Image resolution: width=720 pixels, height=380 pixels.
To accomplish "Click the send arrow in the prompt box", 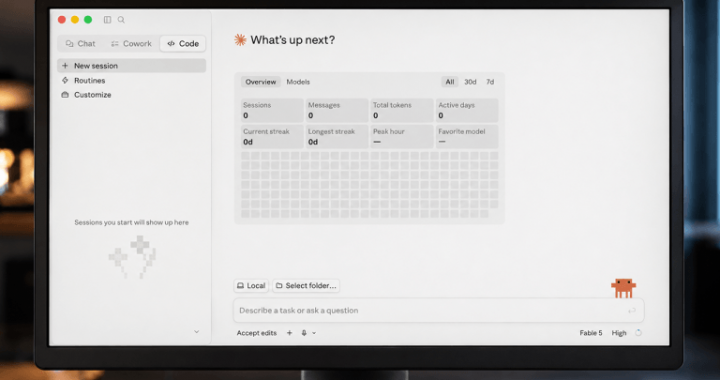I will pos(632,311).
